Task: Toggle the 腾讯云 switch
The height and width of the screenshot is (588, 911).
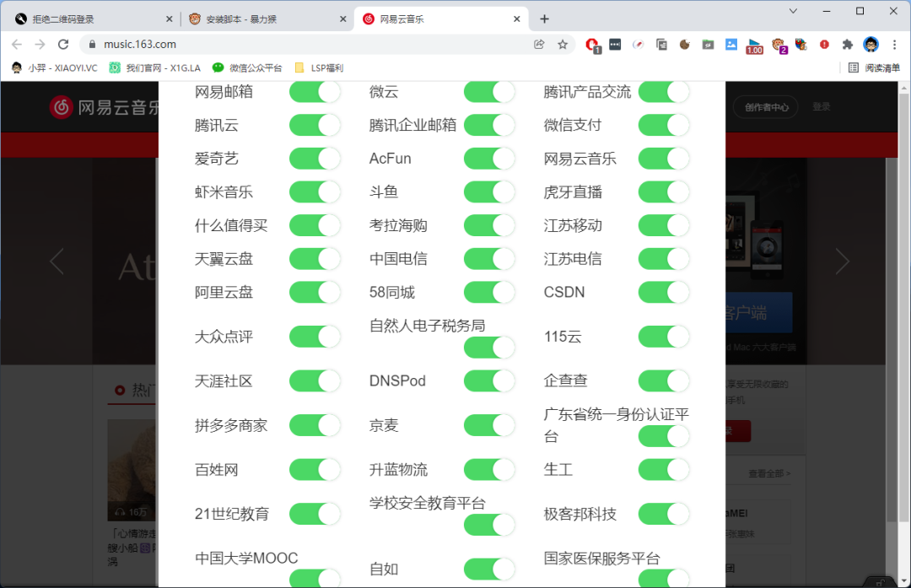Action: coord(315,125)
